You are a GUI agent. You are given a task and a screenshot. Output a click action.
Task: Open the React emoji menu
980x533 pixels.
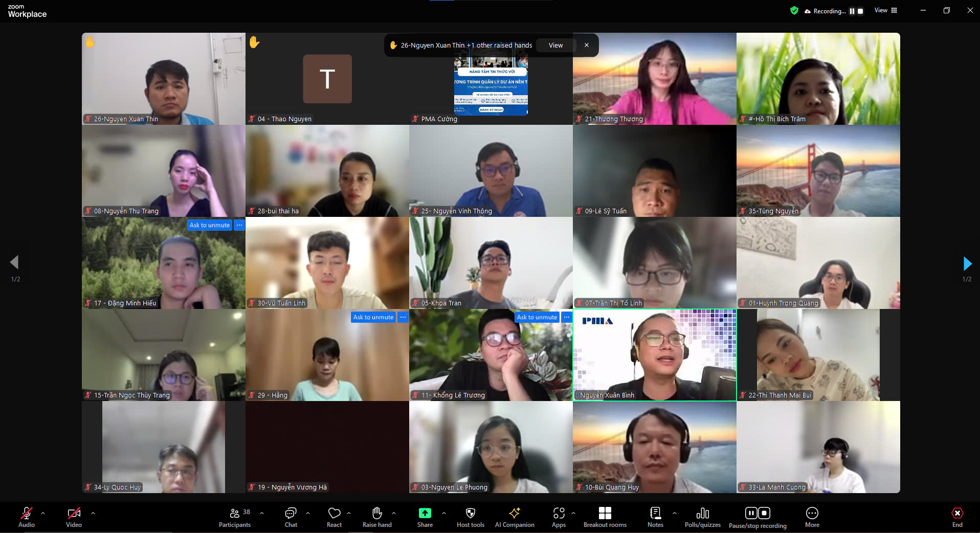tap(334, 517)
